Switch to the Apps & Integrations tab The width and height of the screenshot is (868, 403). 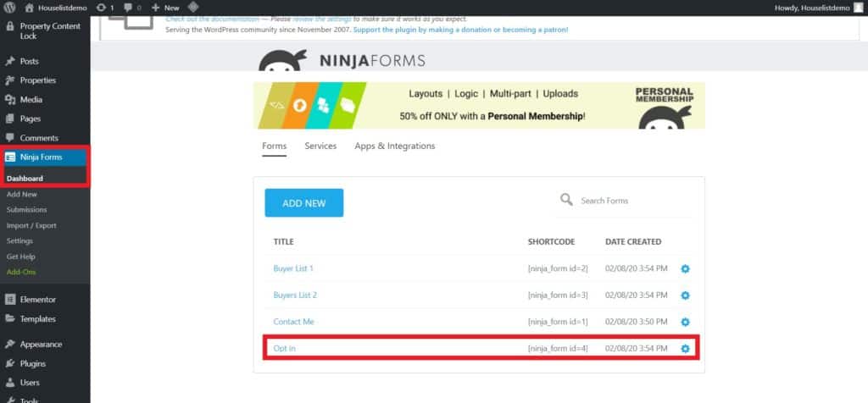click(x=395, y=146)
